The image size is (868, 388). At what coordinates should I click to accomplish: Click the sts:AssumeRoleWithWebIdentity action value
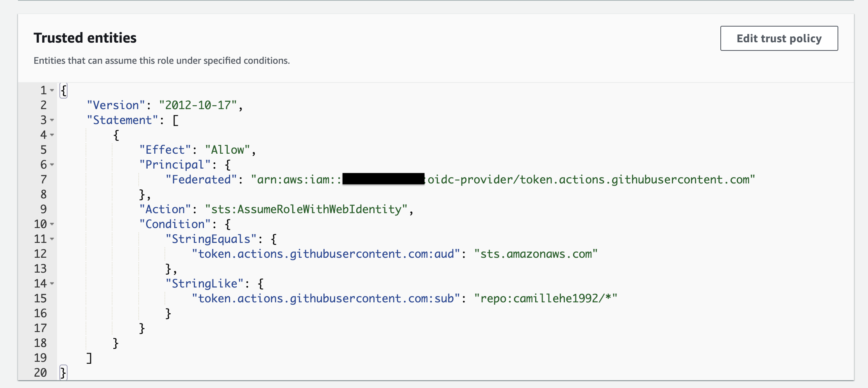point(306,209)
